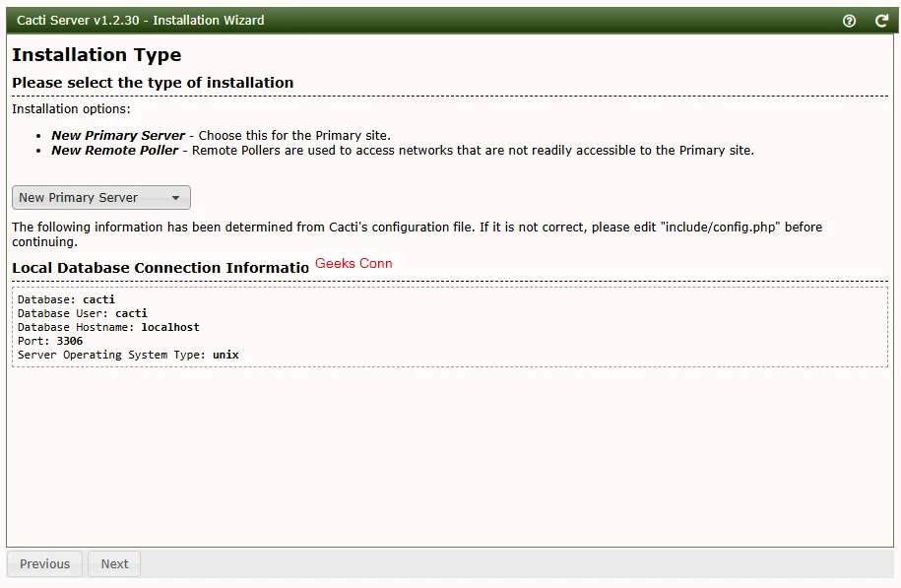901x588 pixels.
Task: Click the Installation options label
Action: pyautogui.click(x=71, y=109)
